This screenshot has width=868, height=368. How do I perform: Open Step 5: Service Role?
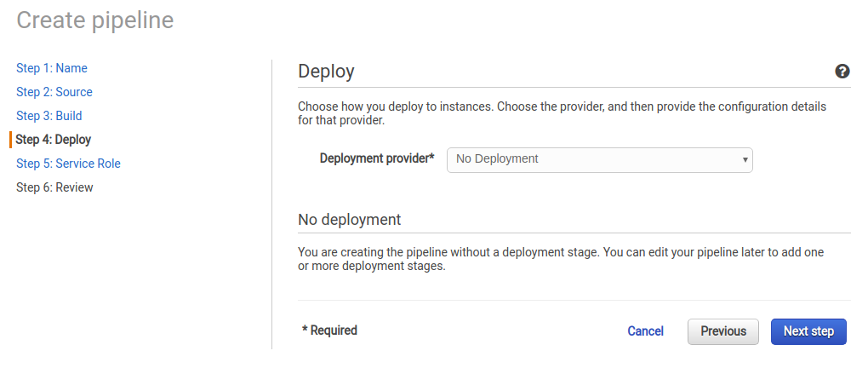point(68,164)
